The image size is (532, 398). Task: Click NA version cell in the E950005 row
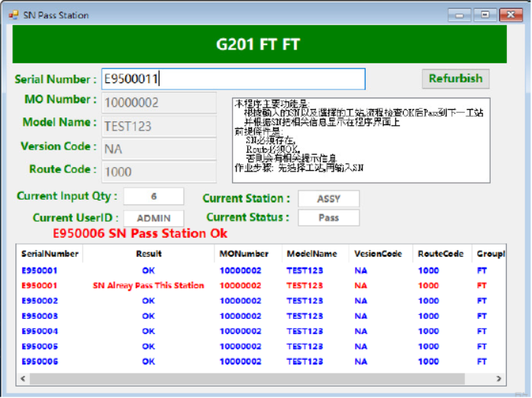point(361,346)
